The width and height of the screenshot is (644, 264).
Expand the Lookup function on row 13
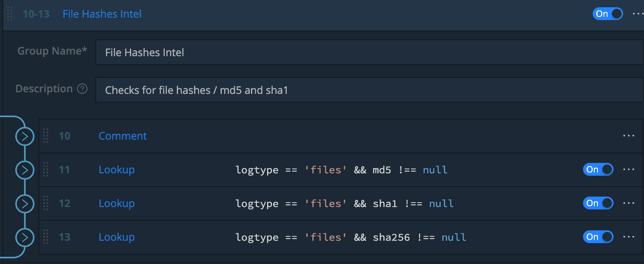click(x=25, y=238)
